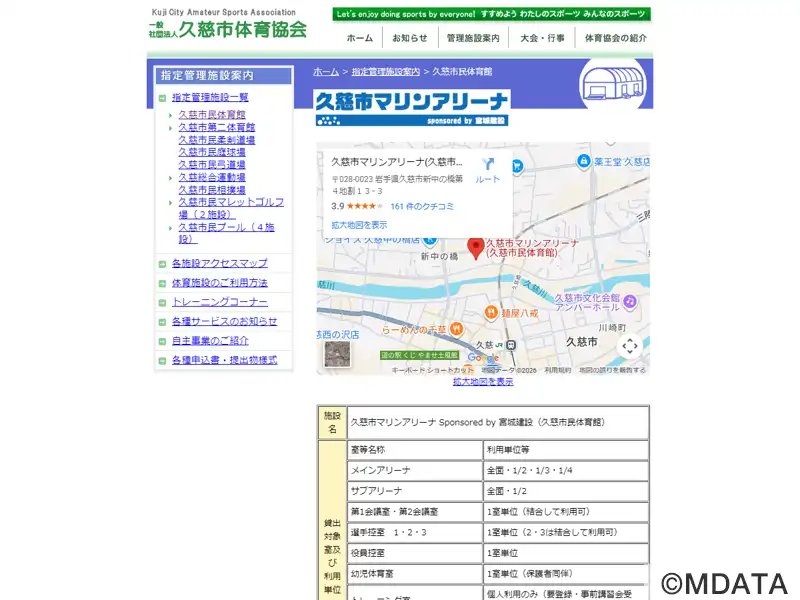Open map camera controls compass button

point(629,346)
